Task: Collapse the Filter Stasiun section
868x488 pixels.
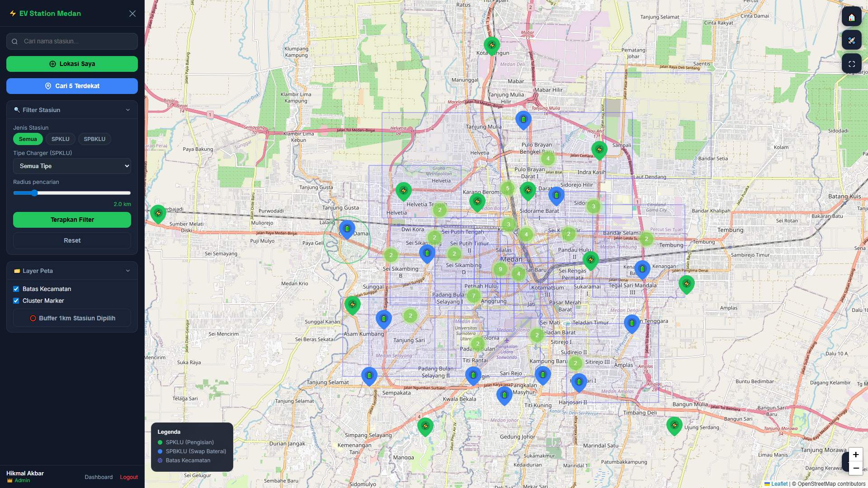Action: click(127, 110)
